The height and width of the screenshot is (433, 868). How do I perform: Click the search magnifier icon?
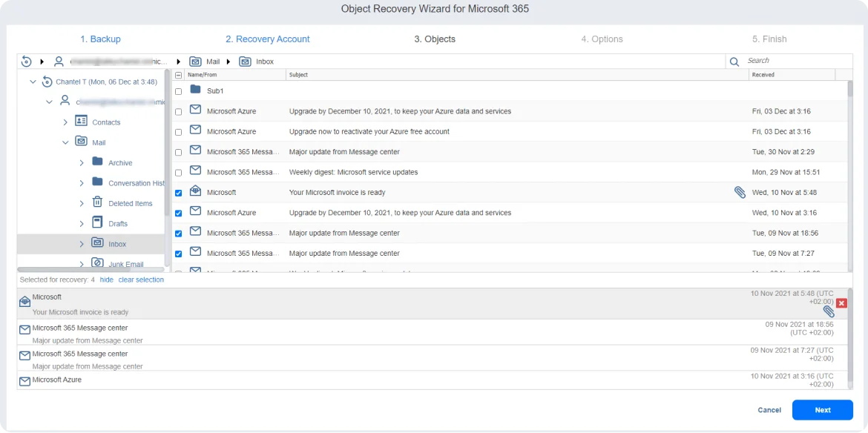(x=734, y=62)
